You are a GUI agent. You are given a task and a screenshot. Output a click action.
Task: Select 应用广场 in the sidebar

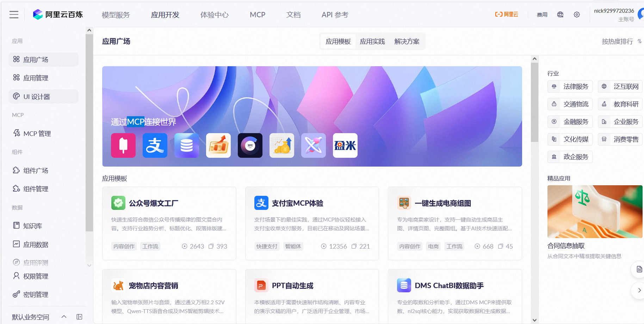43,60
